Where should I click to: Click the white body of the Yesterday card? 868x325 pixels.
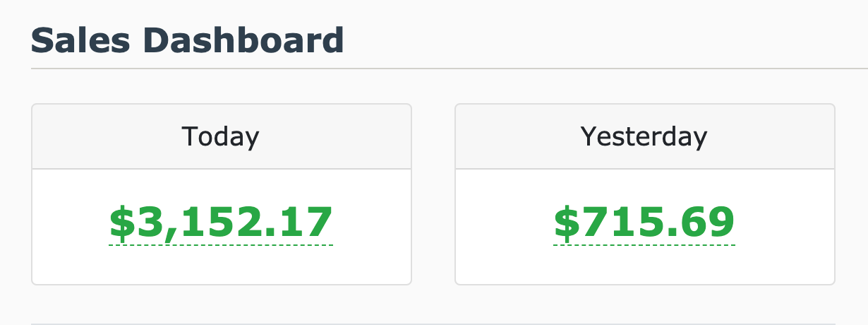(644, 265)
